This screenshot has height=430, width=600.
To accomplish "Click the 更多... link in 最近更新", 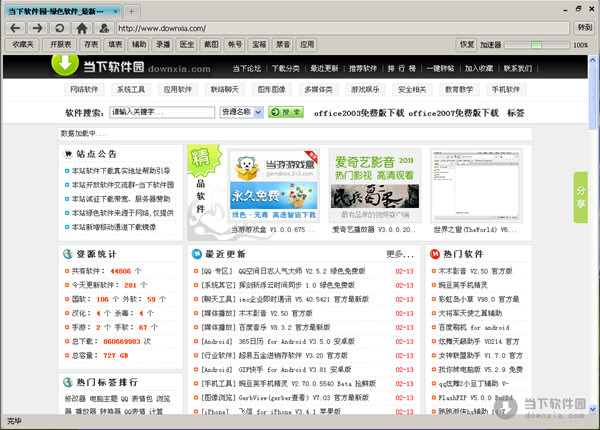I will tap(400, 254).
